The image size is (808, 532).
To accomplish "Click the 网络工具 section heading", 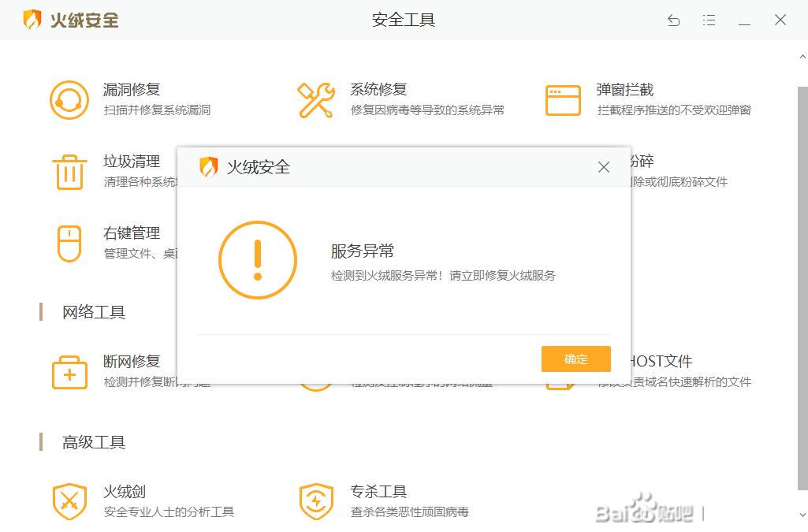I will (x=94, y=312).
